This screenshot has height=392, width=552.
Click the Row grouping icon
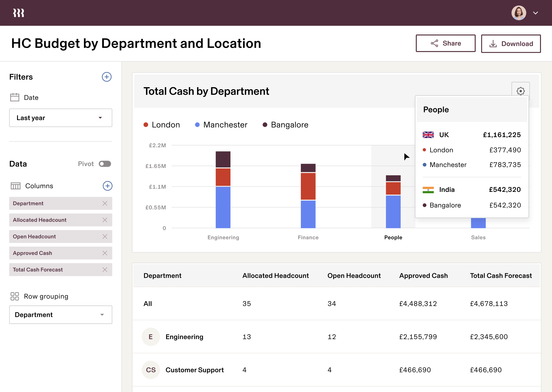[15, 296]
